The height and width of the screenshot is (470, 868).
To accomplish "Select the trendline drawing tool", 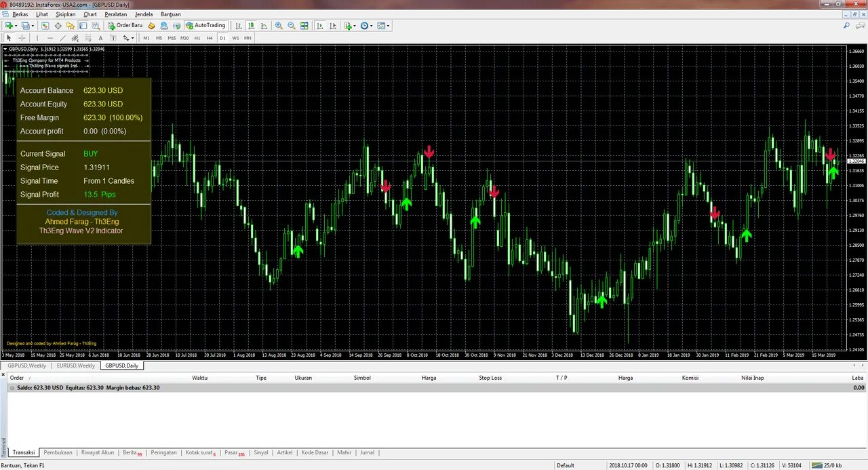I will click(x=62, y=38).
